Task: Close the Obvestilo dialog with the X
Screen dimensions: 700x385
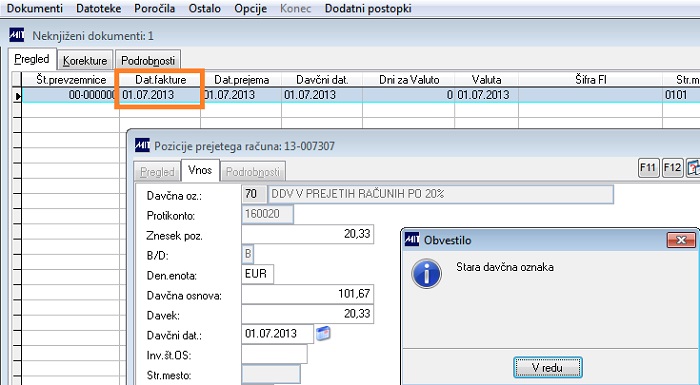Action: (681, 240)
